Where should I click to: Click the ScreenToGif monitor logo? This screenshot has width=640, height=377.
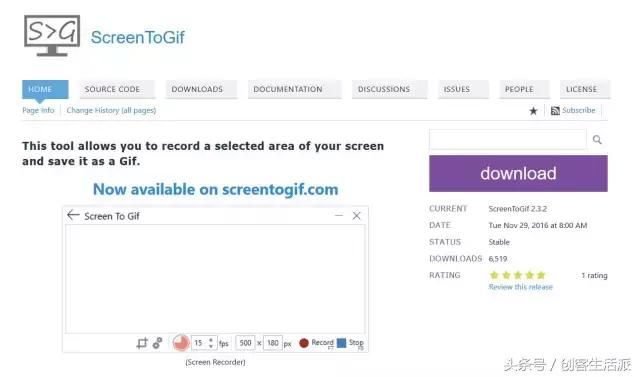(52, 35)
